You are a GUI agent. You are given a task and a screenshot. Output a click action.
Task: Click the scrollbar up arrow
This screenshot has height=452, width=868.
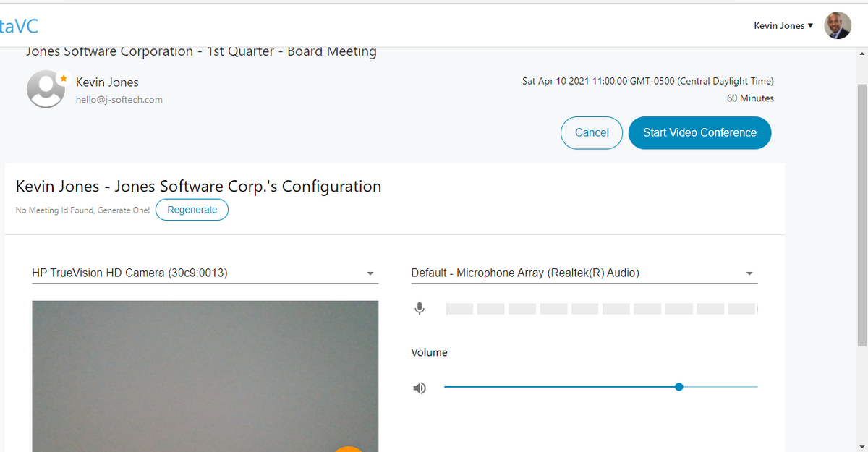tap(861, 55)
